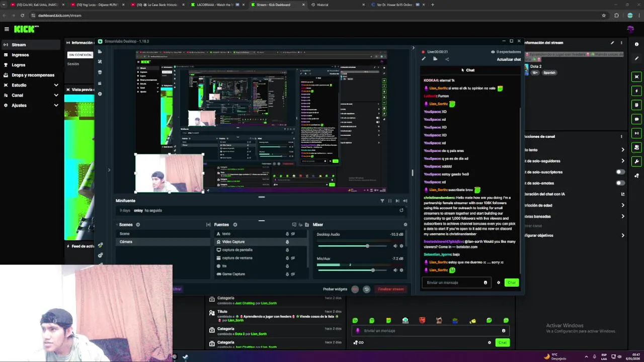Click green Chat button in Streamlabs
Image resolution: width=644 pixels, height=362 pixels.
point(512,283)
